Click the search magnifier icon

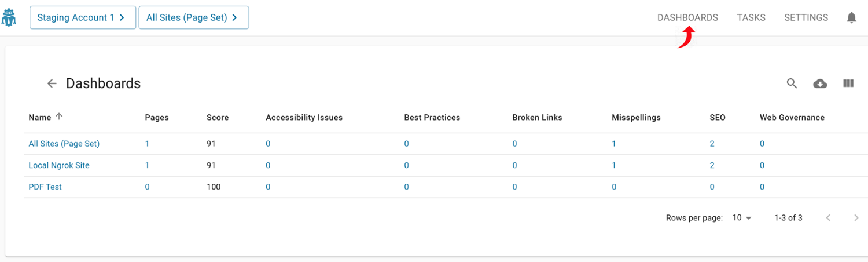click(x=792, y=83)
